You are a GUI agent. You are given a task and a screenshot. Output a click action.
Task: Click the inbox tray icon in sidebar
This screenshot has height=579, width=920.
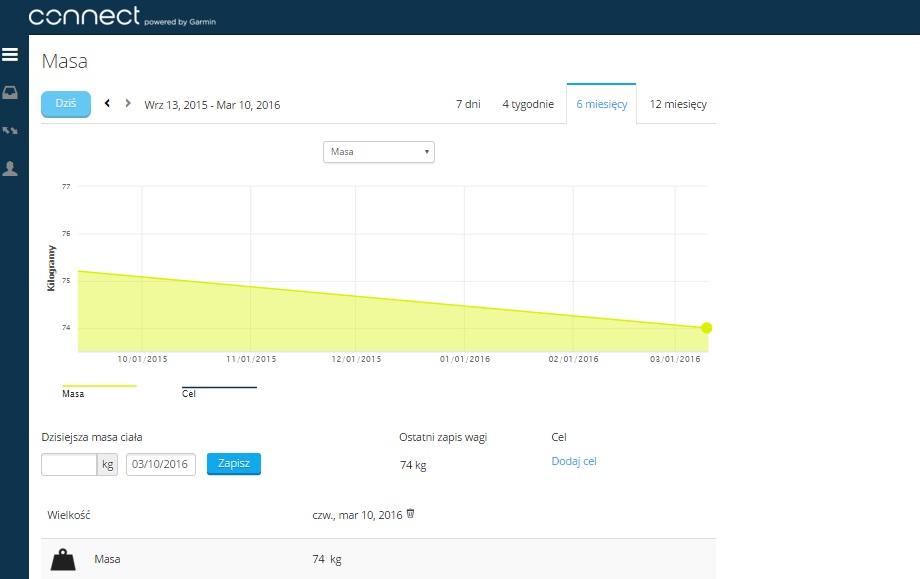[x=11, y=93]
